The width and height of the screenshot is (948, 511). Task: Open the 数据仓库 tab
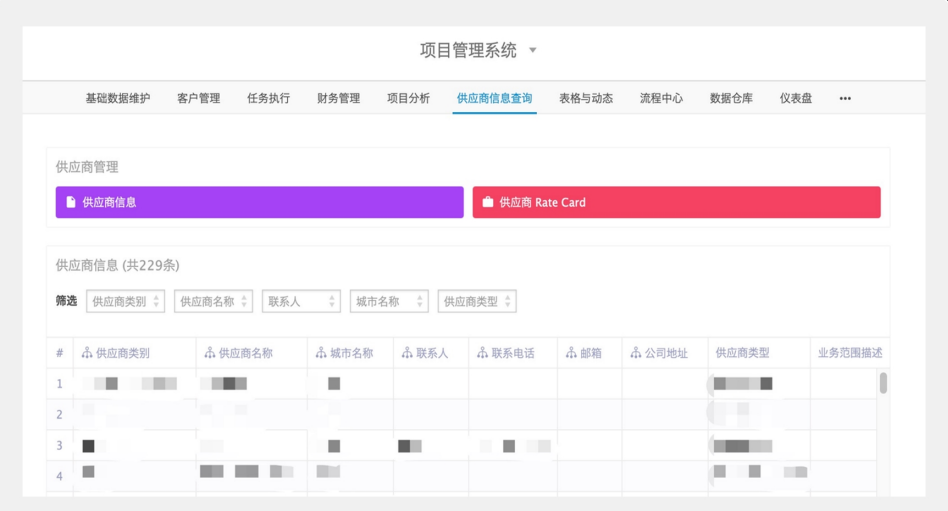[x=731, y=98]
